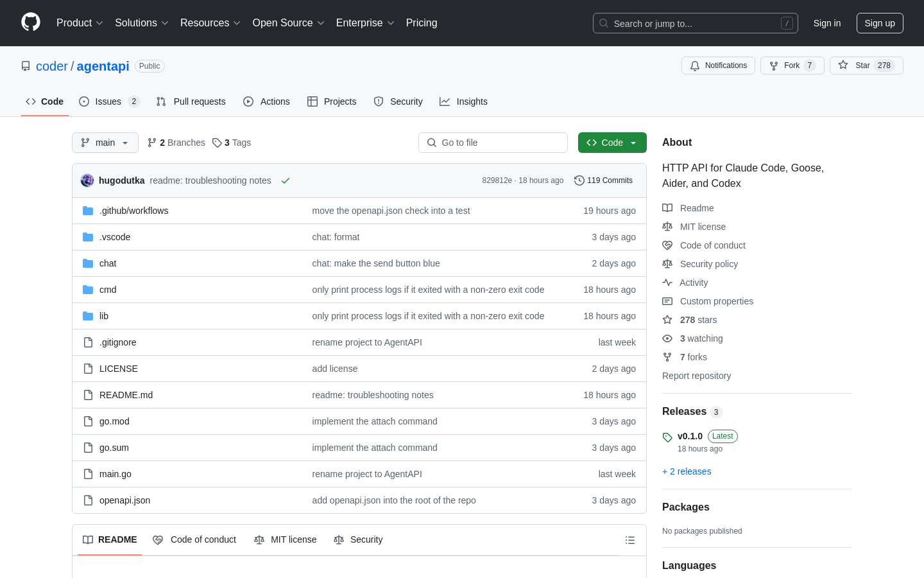Expand the Open Source menu
Image resolution: width=924 pixels, height=578 pixels.
coord(289,23)
